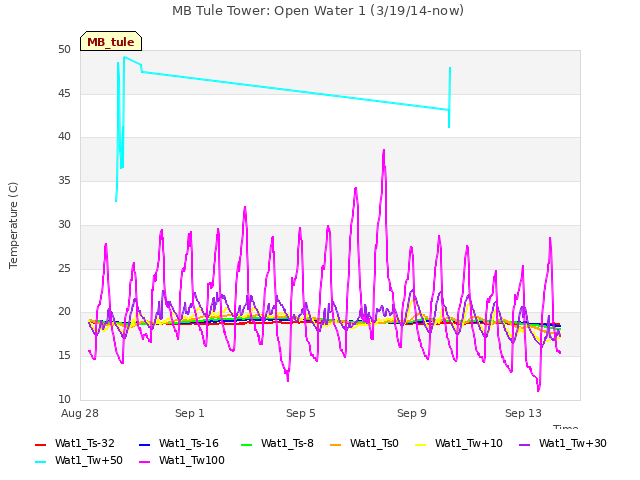This screenshot has height=480, width=640.
Task: Toggle the Wat1_Ts0 legend entry
Action: pyautogui.click(x=364, y=443)
